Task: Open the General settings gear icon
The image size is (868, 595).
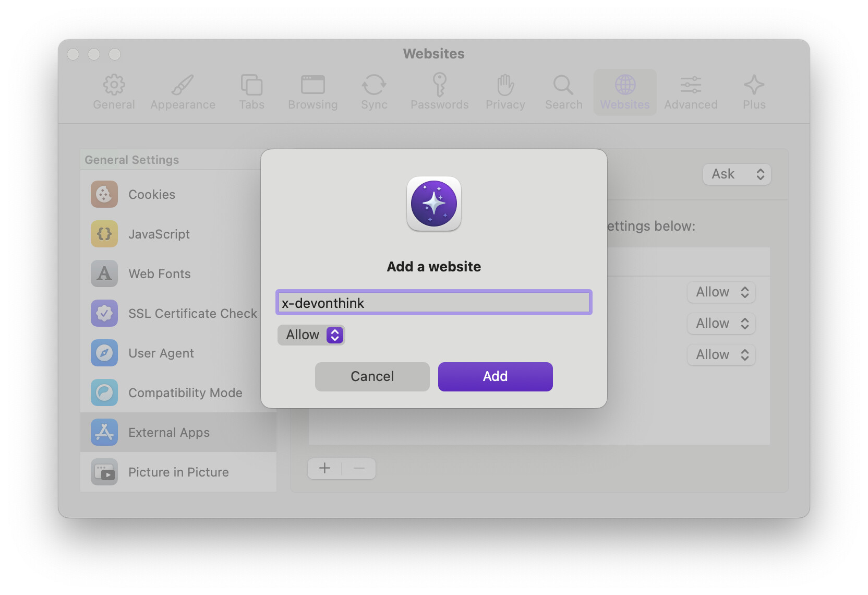Action: pos(114,85)
